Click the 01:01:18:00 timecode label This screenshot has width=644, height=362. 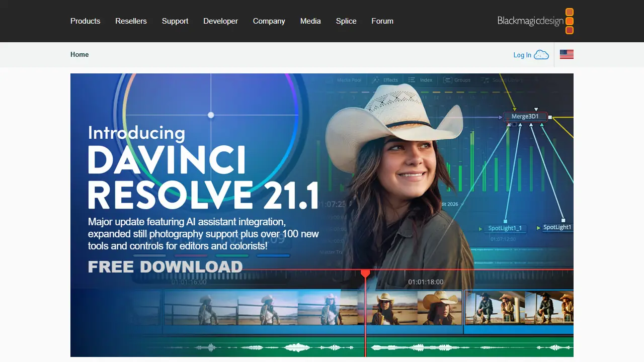tap(426, 282)
